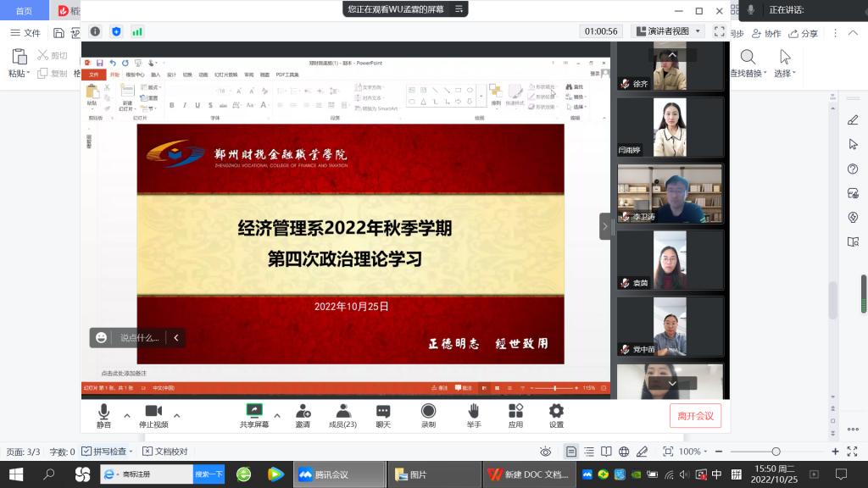
Task: Click the emoji smiley in chat bubble
Action: [101, 337]
